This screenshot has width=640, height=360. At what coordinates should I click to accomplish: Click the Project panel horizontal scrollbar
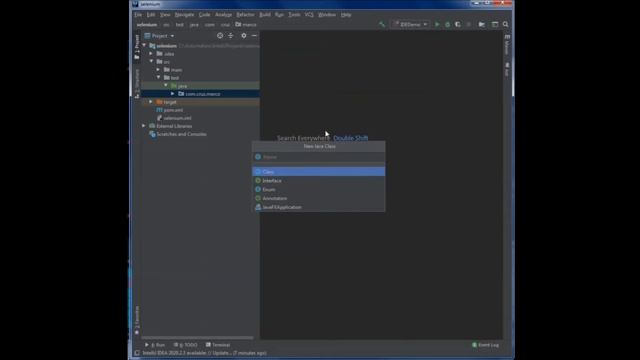click(197, 338)
